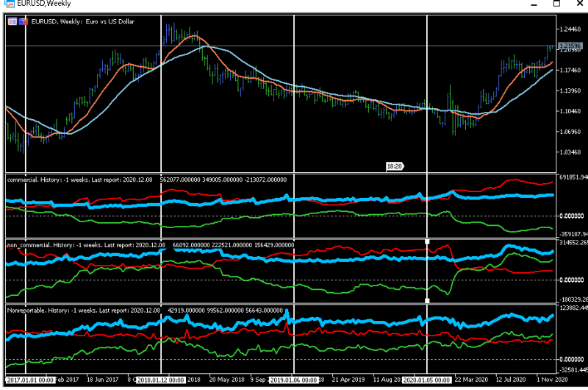Click upper handle of selected 2020 vertical line
This screenshot has width=588, height=390.
(x=427, y=242)
